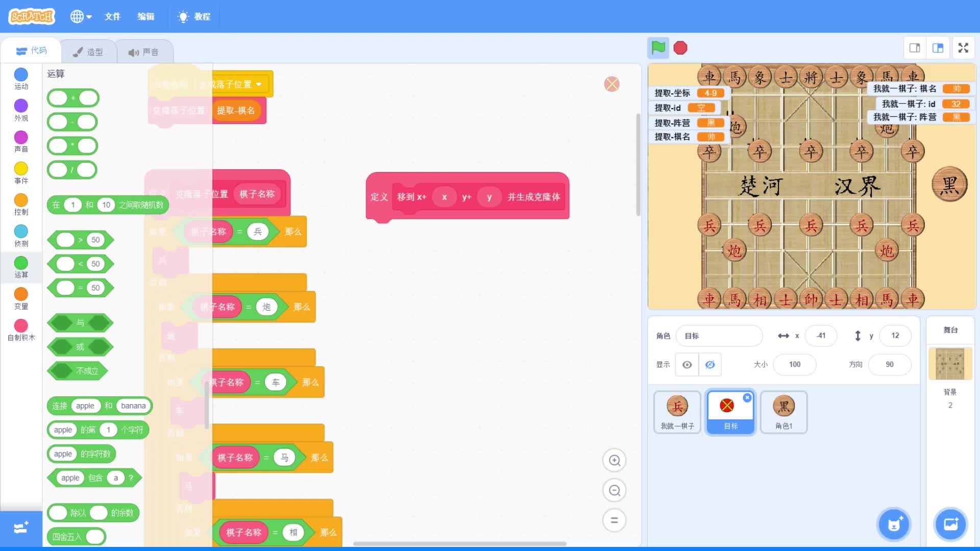The width and height of the screenshot is (980, 551).
Task: Click the 不成立 boolean block
Action: tap(77, 371)
